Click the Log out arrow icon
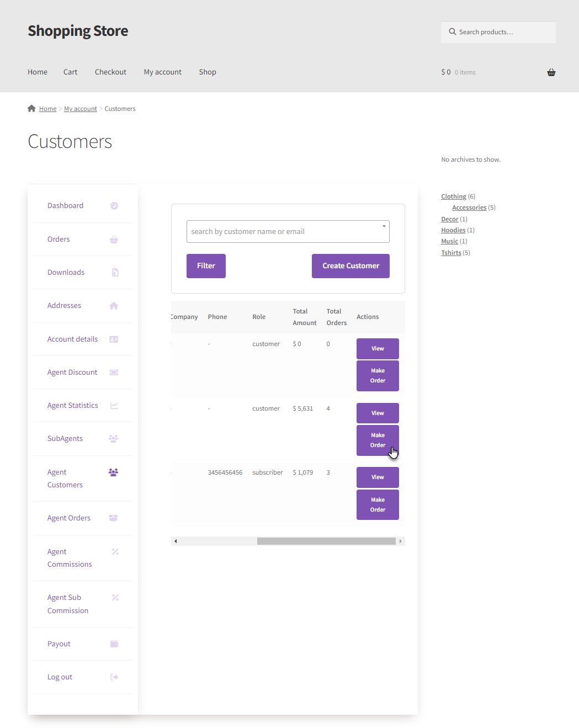579x728 pixels. (114, 677)
